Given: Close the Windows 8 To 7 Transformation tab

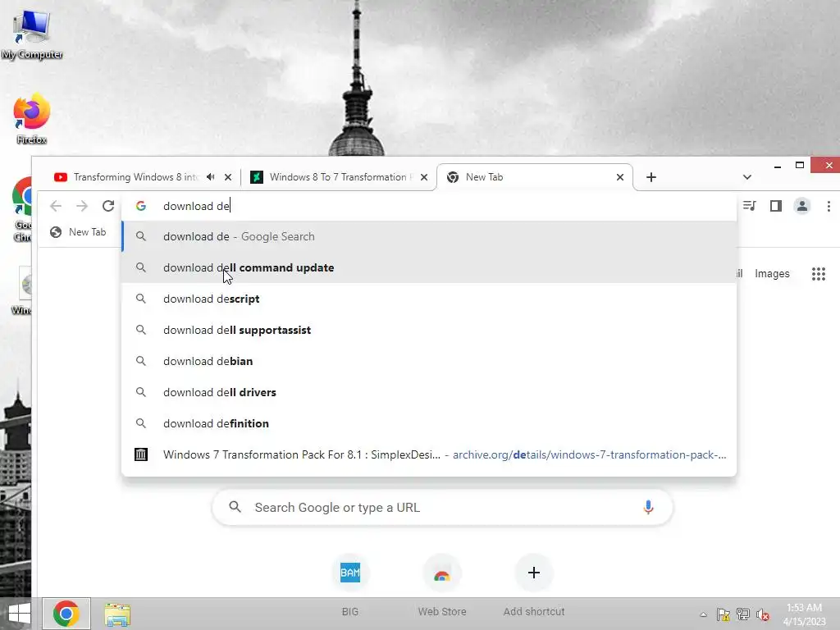Looking at the screenshot, I should click(x=424, y=177).
